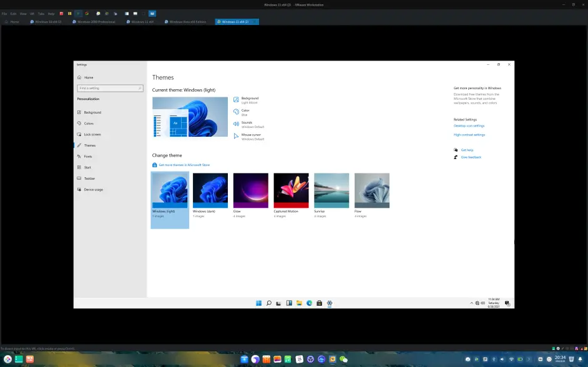Click restart guest icon in VMware toolbar
588x367 pixels.
point(87,14)
